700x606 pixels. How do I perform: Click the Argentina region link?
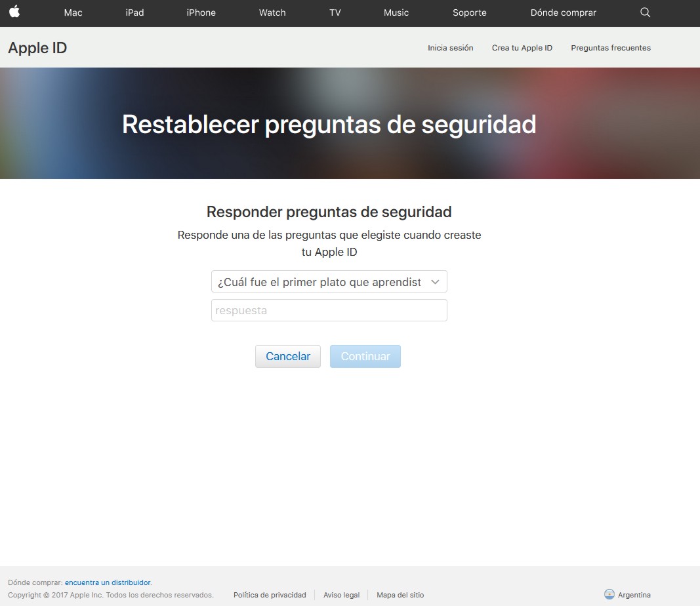634,595
